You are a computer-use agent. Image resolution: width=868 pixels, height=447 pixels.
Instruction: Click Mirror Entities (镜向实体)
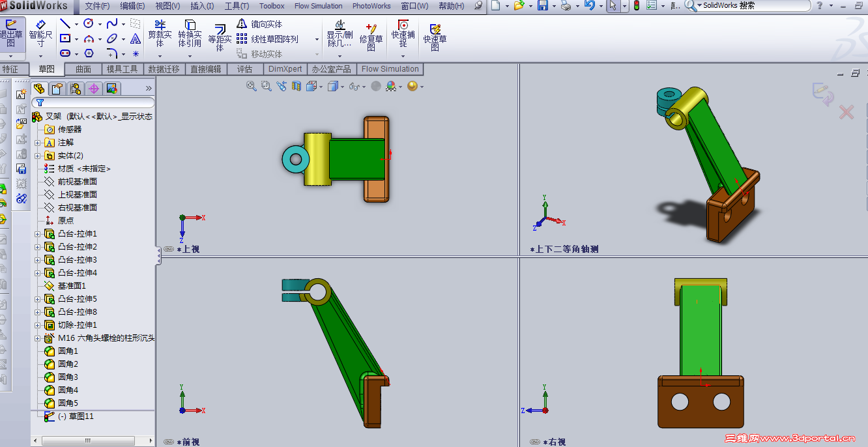pyautogui.click(x=259, y=24)
